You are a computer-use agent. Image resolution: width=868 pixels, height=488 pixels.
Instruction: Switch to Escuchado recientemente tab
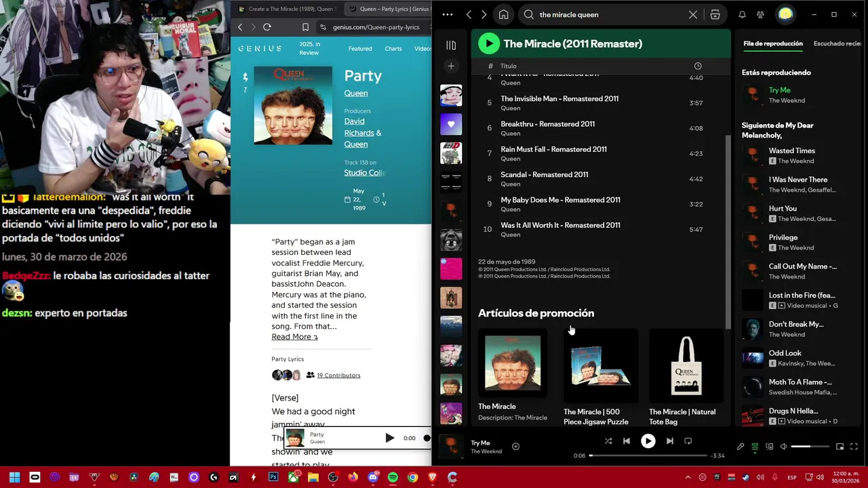[837, 43]
